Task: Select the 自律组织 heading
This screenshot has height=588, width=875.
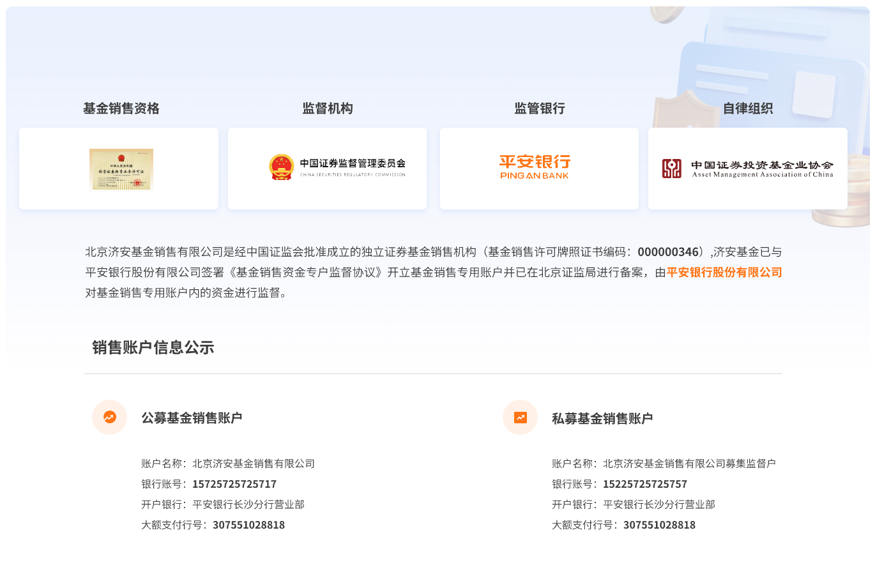Action: coord(748,109)
